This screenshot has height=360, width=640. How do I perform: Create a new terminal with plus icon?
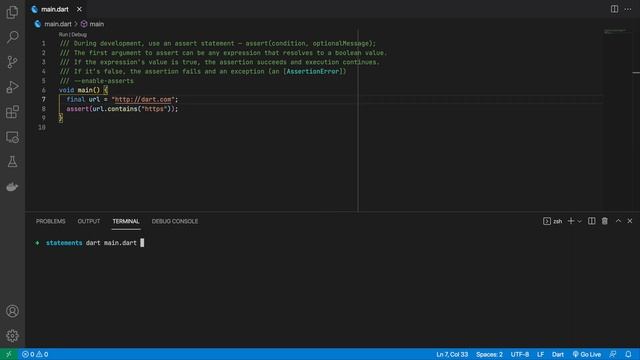tap(571, 221)
